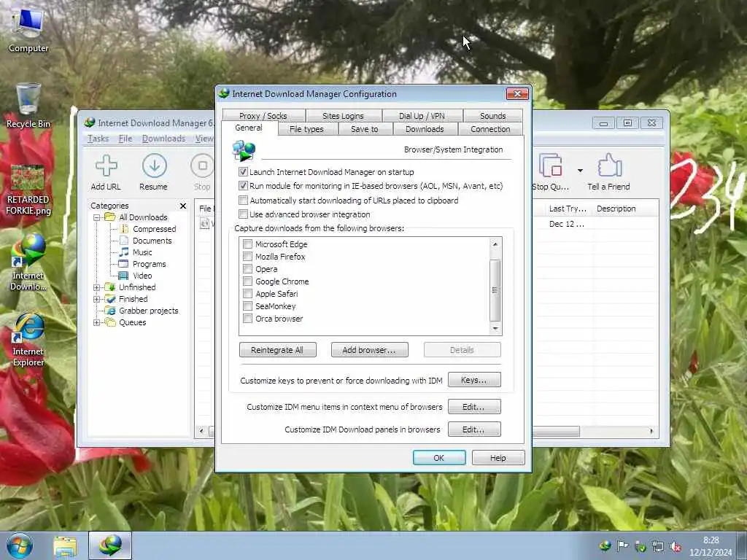The image size is (747, 560).
Task: Click Edit... for context menu items
Action: [474, 407]
